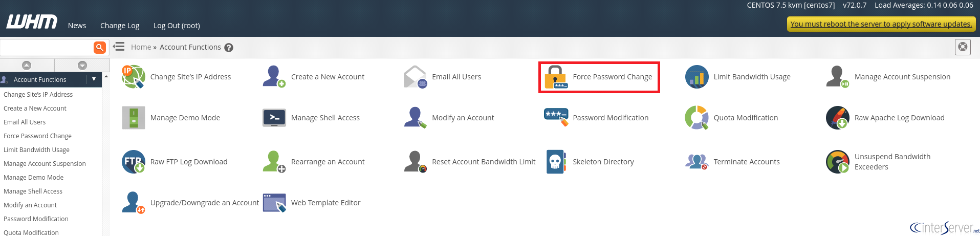Select Password Modification in sidebar
The image size is (980, 236).
pyautogui.click(x=36, y=219)
